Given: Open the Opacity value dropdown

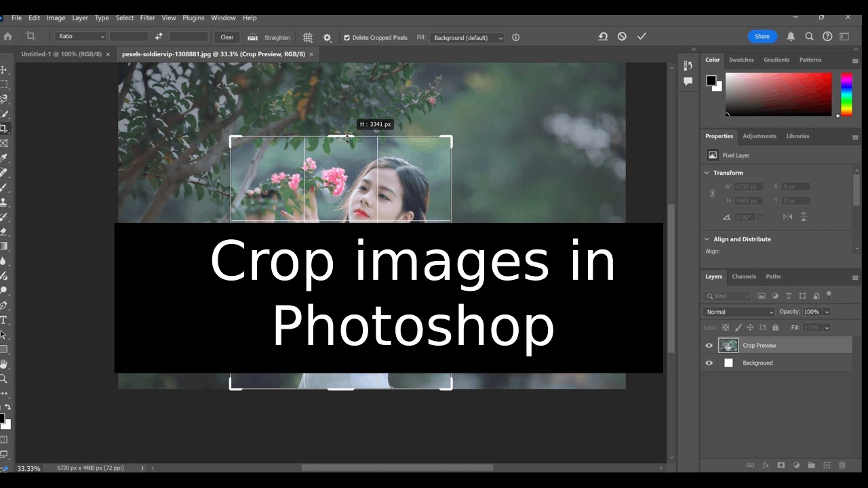Looking at the screenshot, I should [x=827, y=312].
